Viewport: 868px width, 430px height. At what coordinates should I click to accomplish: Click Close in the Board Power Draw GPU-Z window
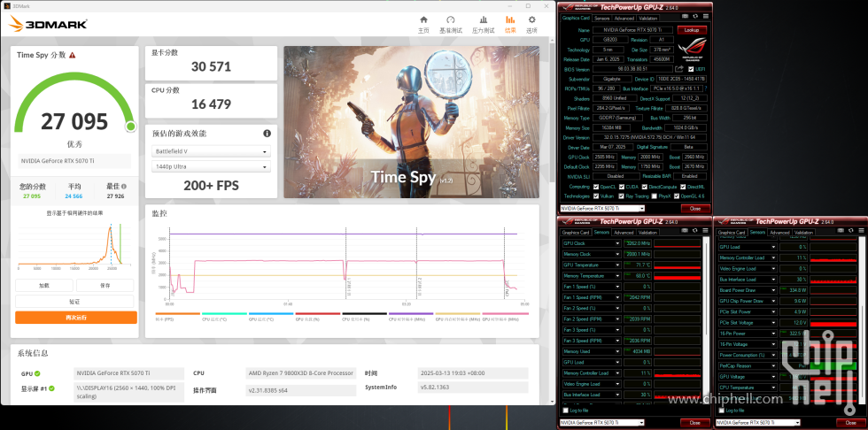coord(850,423)
